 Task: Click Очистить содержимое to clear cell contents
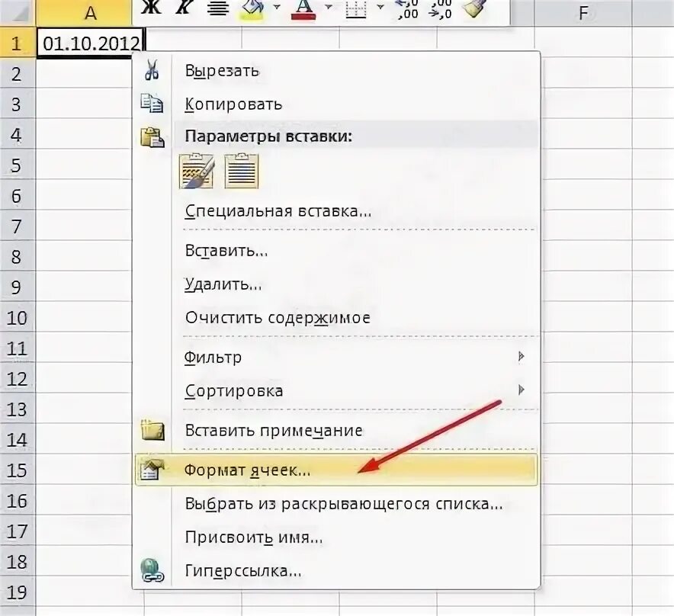276,318
